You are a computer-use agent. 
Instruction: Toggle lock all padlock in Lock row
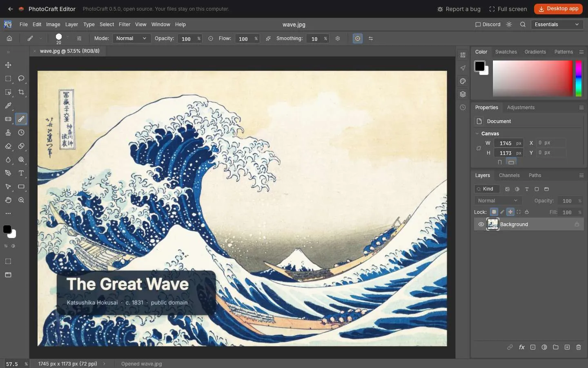(x=527, y=212)
